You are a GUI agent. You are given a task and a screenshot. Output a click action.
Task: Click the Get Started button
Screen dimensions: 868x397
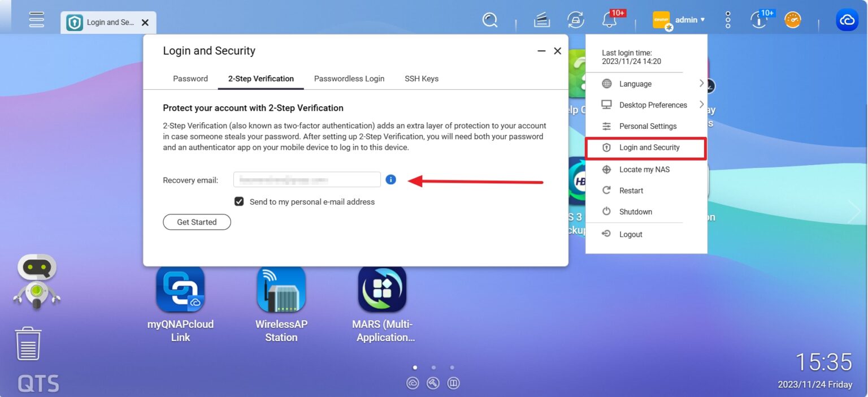click(x=197, y=222)
